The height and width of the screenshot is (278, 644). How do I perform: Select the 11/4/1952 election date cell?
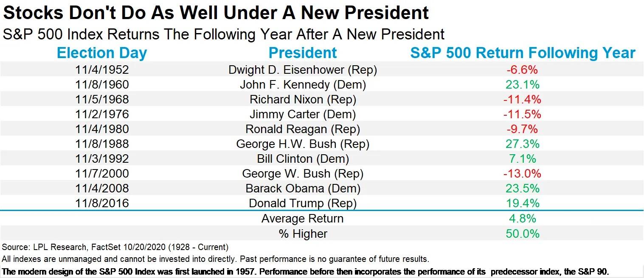click(102, 69)
